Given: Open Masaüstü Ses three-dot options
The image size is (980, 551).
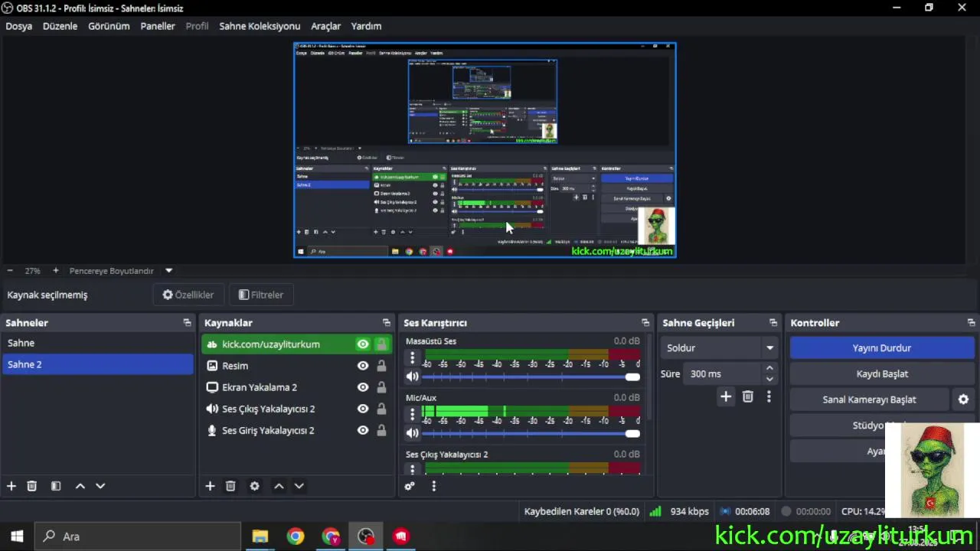Looking at the screenshot, I should pos(413,357).
